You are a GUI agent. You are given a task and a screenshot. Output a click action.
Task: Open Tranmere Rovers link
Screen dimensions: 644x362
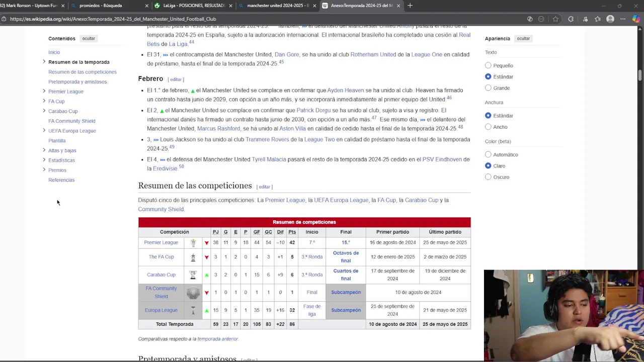coord(267,140)
